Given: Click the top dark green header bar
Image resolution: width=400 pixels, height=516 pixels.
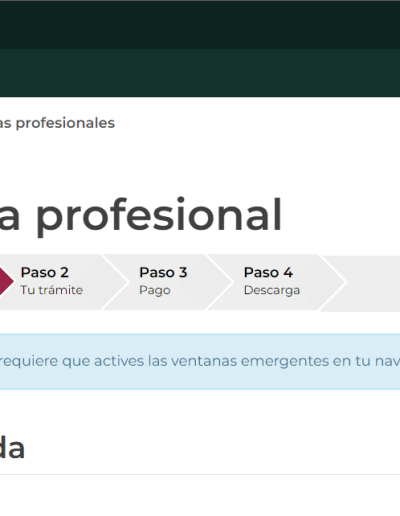Looking at the screenshot, I should [200, 25].
